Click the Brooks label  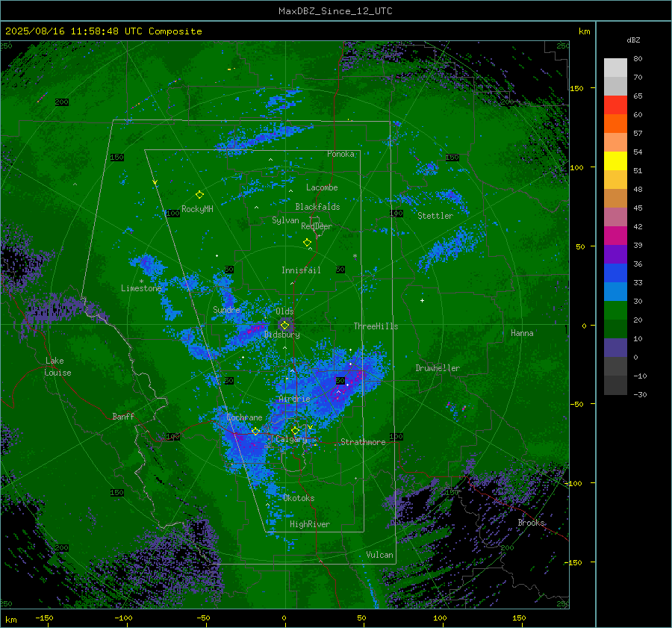tap(531, 523)
